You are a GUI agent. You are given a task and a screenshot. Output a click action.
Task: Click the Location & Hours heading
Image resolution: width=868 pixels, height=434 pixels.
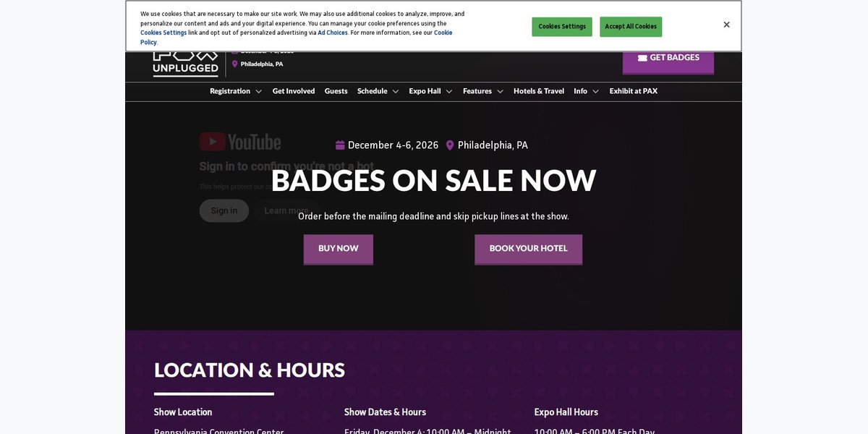(x=250, y=370)
